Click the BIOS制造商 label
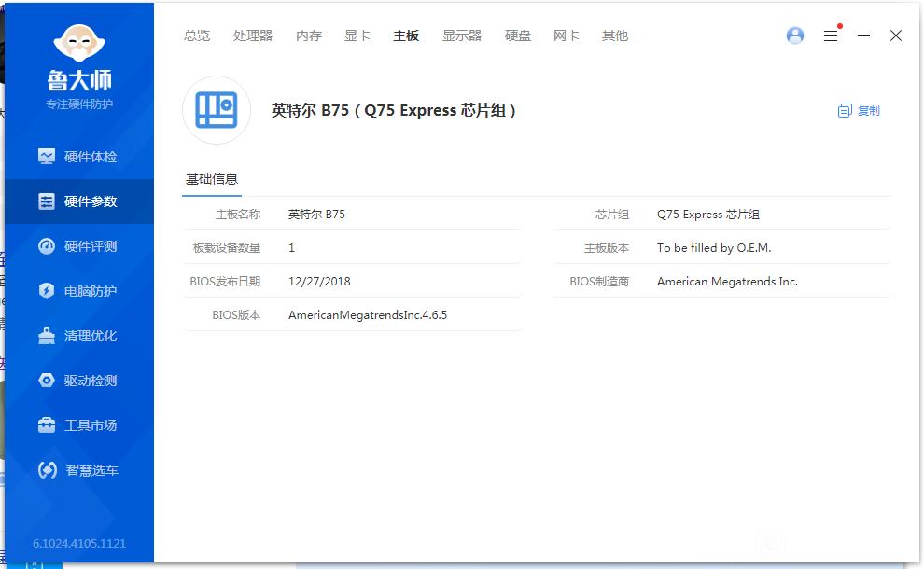The height and width of the screenshot is (569, 924). click(x=598, y=282)
